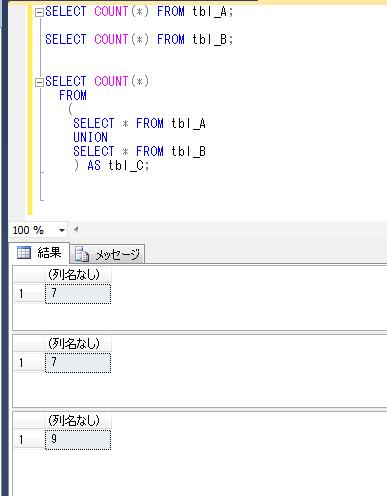The height and width of the screenshot is (496, 387).
Task: Click the document icon on メッセージ tab
Action: [82, 255]
